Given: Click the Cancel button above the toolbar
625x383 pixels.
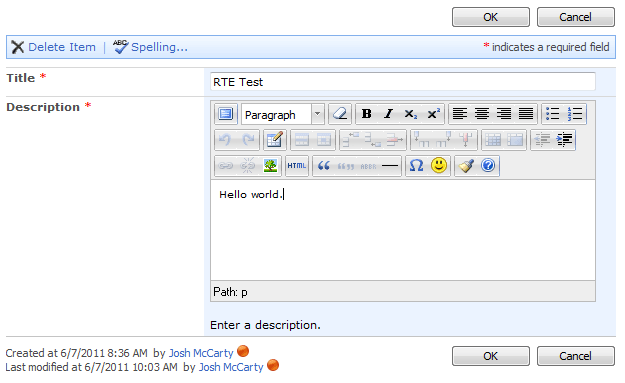Looking at the screenshot, I should 576,17.
